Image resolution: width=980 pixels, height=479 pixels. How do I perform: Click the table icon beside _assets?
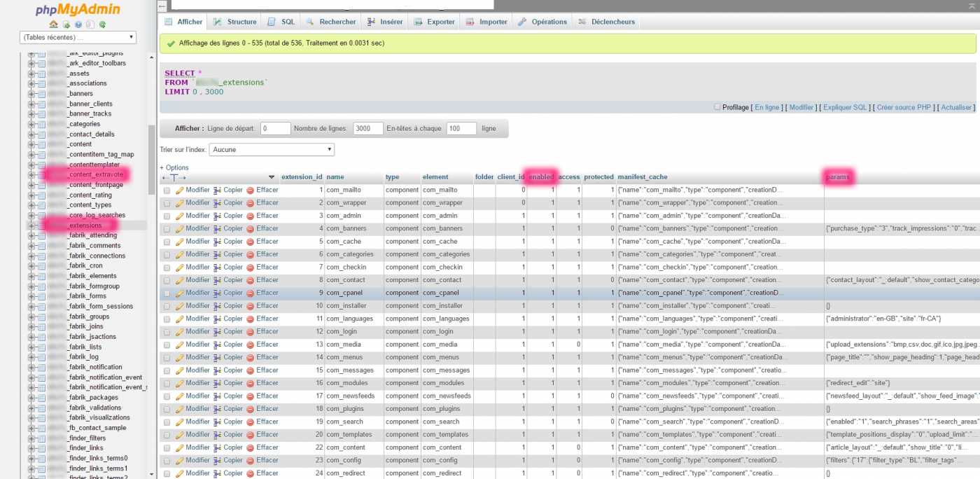pos(41,74)
